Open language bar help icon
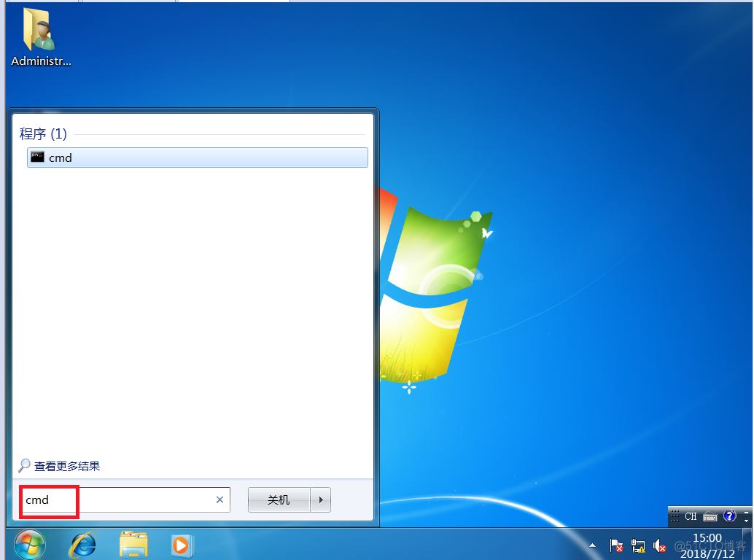 (x=729, y=516)
